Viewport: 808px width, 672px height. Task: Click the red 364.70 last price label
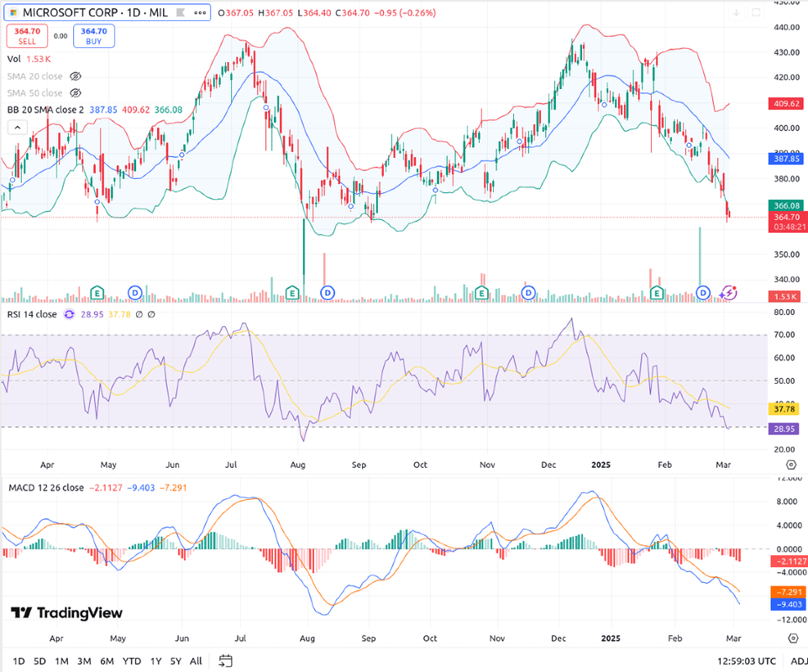point(788,222)
